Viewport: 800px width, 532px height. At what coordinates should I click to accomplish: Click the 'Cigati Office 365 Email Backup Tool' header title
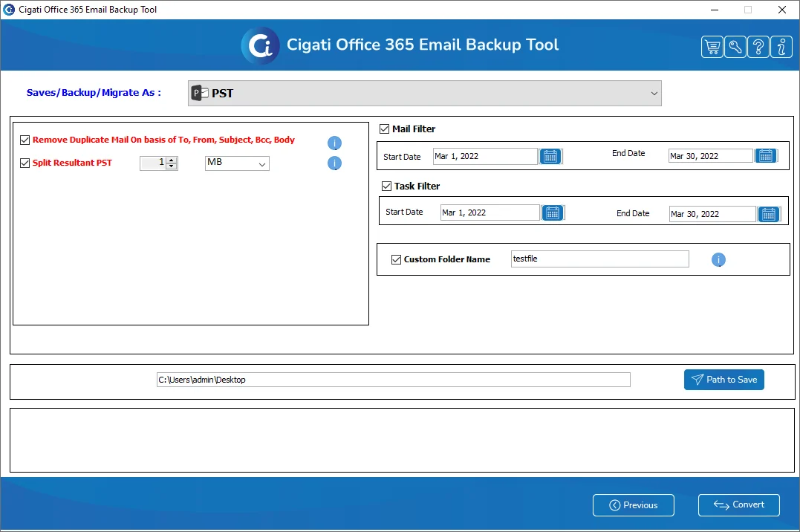(423, 45)
